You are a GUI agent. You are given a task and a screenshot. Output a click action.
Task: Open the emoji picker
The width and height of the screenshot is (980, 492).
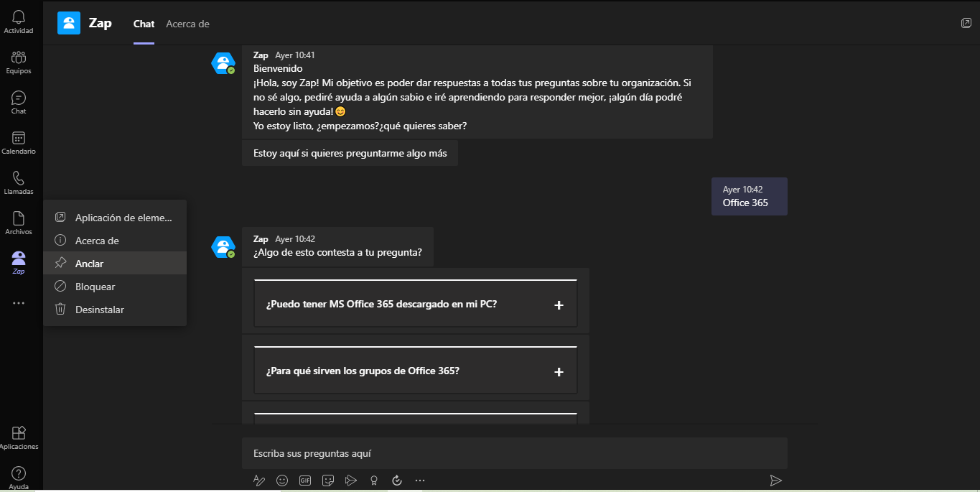click(282, 480)
